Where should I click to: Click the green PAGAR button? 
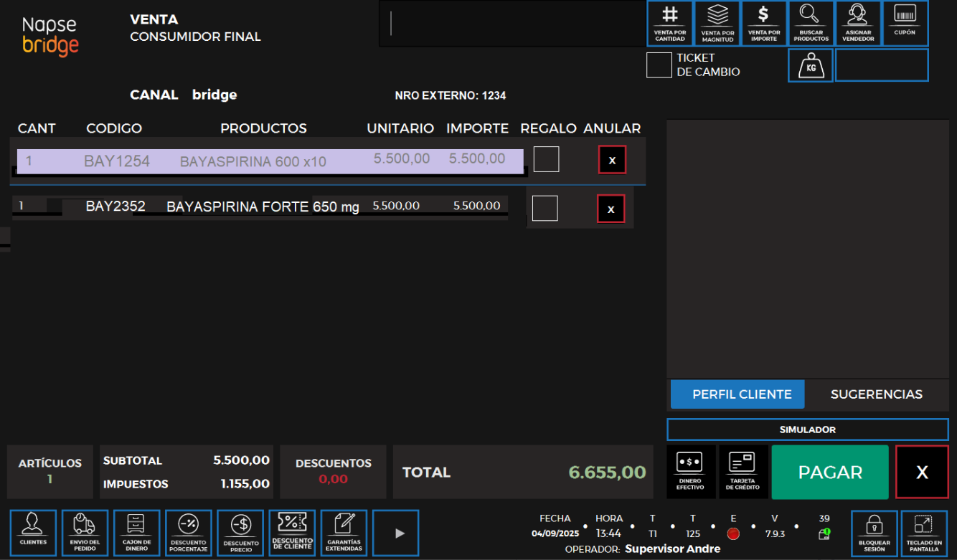point(830,472)
